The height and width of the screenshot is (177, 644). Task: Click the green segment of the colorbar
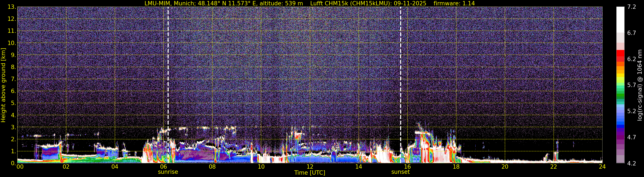coord(620,95)
